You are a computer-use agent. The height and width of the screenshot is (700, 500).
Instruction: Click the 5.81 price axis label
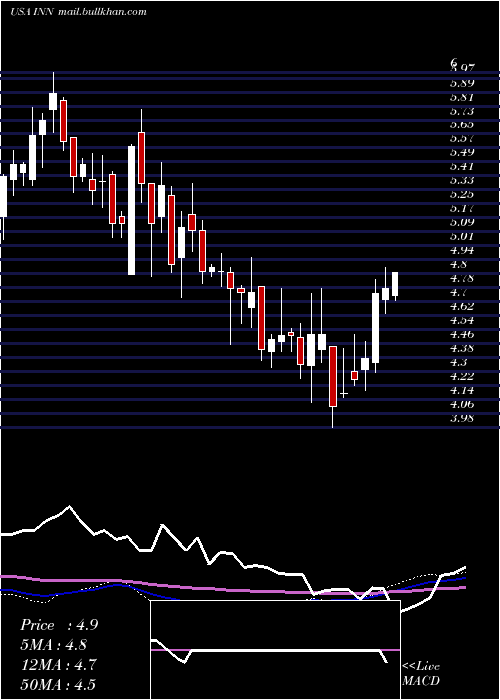pos(462,97)
